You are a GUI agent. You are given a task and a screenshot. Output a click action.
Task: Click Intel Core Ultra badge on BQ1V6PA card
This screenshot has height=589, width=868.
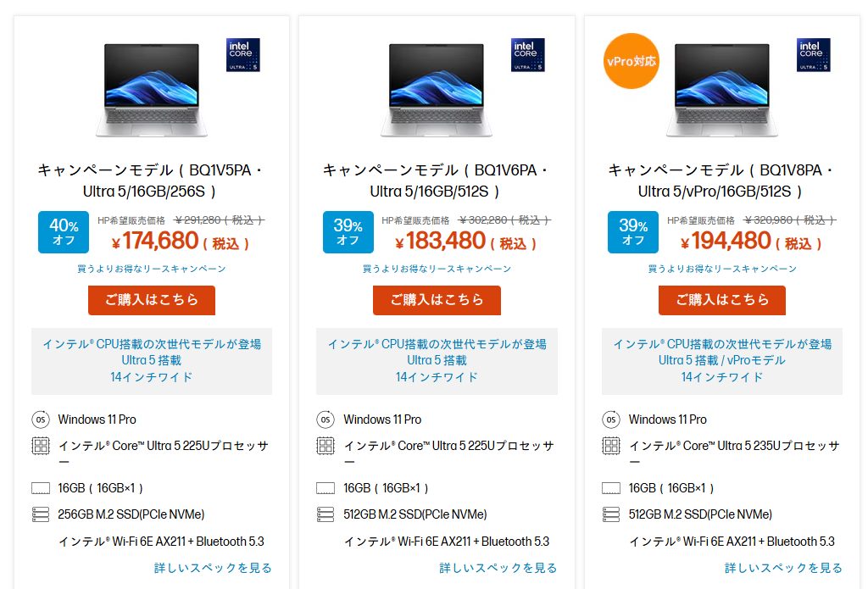[527, 54]
